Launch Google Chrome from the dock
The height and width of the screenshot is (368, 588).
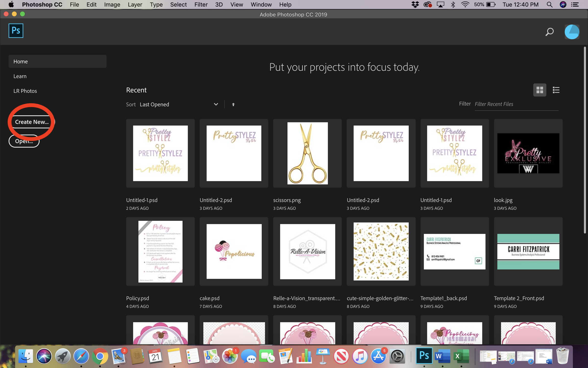(100, 356)
